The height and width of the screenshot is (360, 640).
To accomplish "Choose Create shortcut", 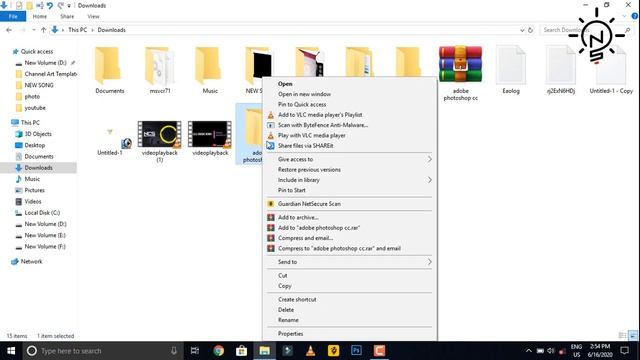I will (297, 300).
